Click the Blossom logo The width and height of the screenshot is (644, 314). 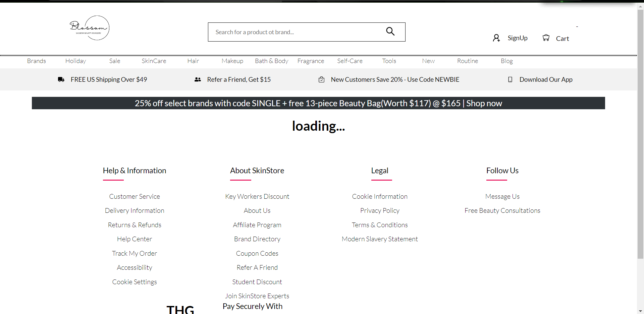(90, 28)
